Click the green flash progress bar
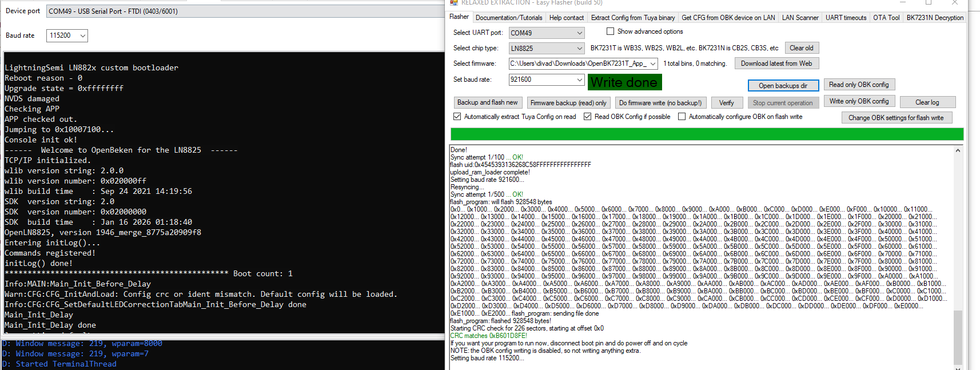Image resolution: width=980 pixels, height=370 pixels. 707,134
